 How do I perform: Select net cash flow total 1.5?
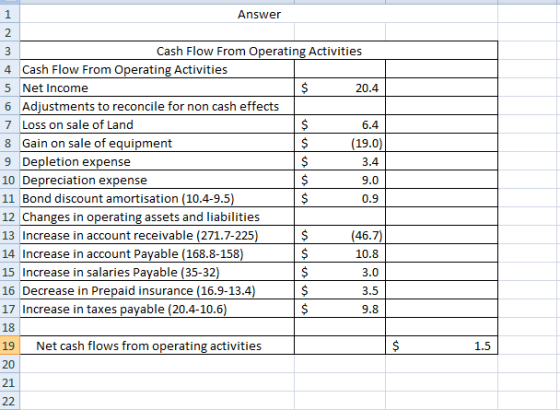click(441, 346)
